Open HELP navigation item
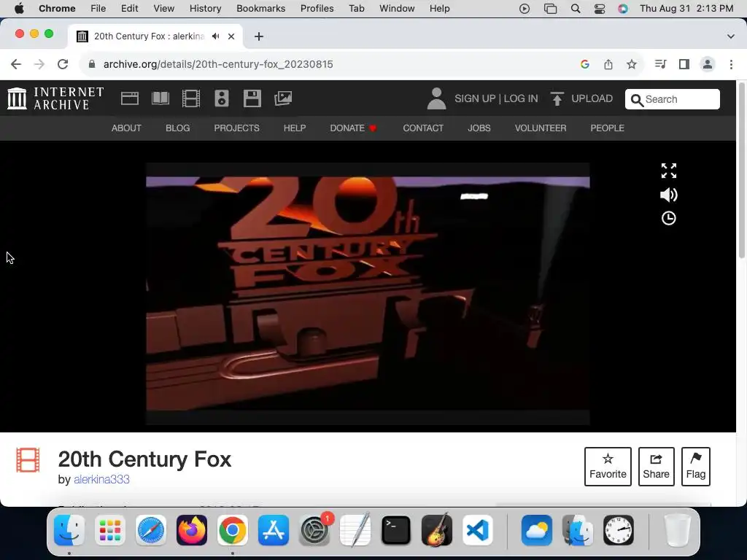Screen dimensions: 747x560 [295, 128]
